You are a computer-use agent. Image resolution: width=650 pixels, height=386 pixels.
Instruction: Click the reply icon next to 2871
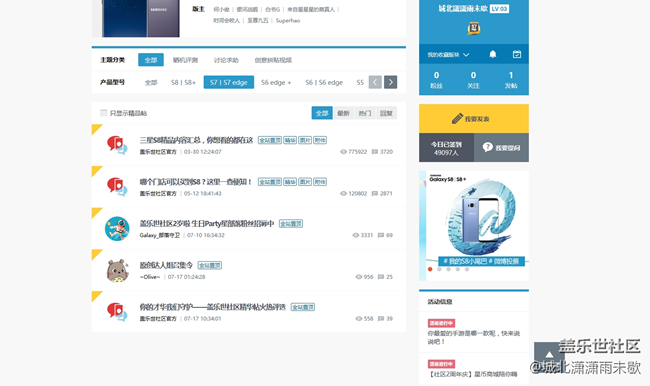pyautogui.click(x=375, y=193)
